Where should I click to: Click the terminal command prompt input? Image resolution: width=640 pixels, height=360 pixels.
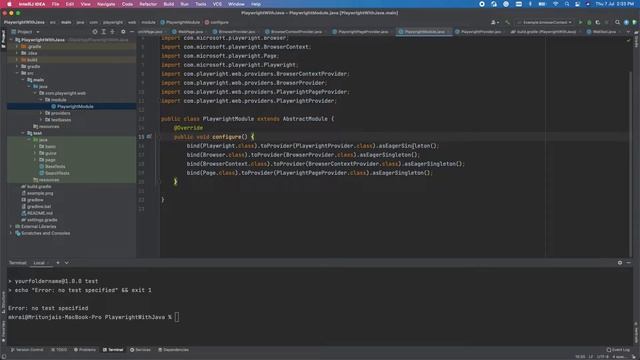(x=177, y=317)
